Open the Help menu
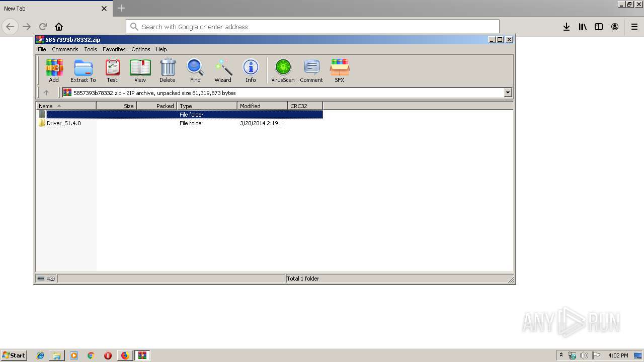The height and width of the screenshot is (362, 644). 161,49
